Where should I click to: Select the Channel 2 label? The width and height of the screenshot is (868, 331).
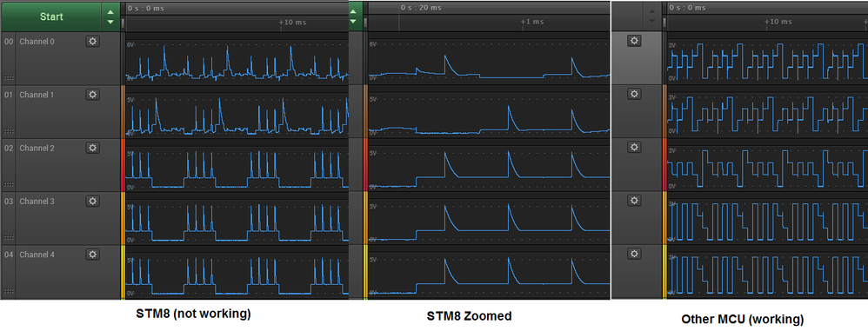pos(37,148)
